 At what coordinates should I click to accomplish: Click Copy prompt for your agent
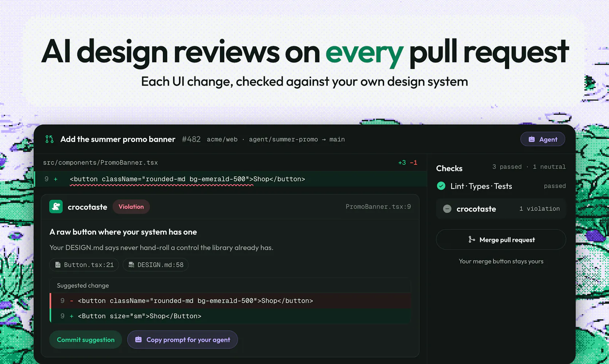[182, 340]
